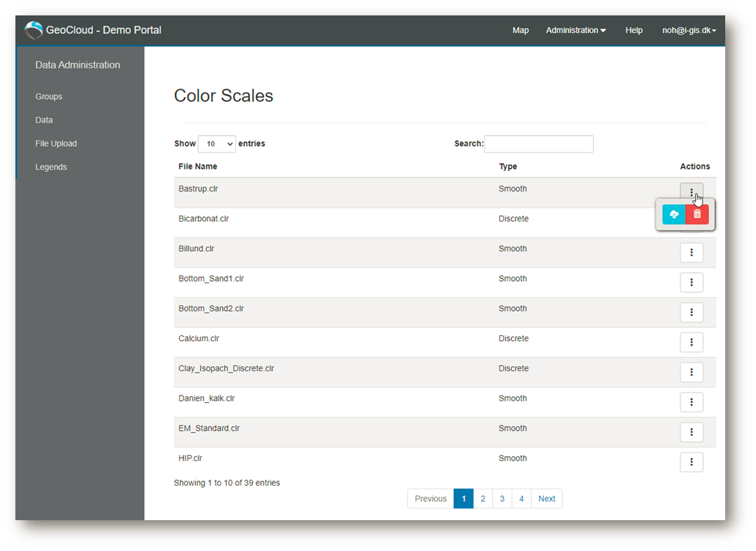
Task: Go to Groups in sidebar
Action: click(x=48, y=97)
